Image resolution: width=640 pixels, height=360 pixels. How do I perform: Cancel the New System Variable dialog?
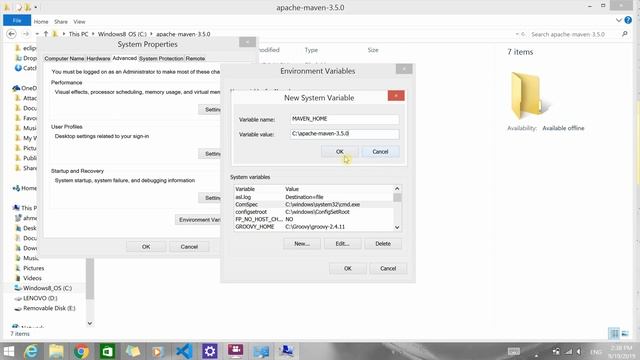coord(380,151)
